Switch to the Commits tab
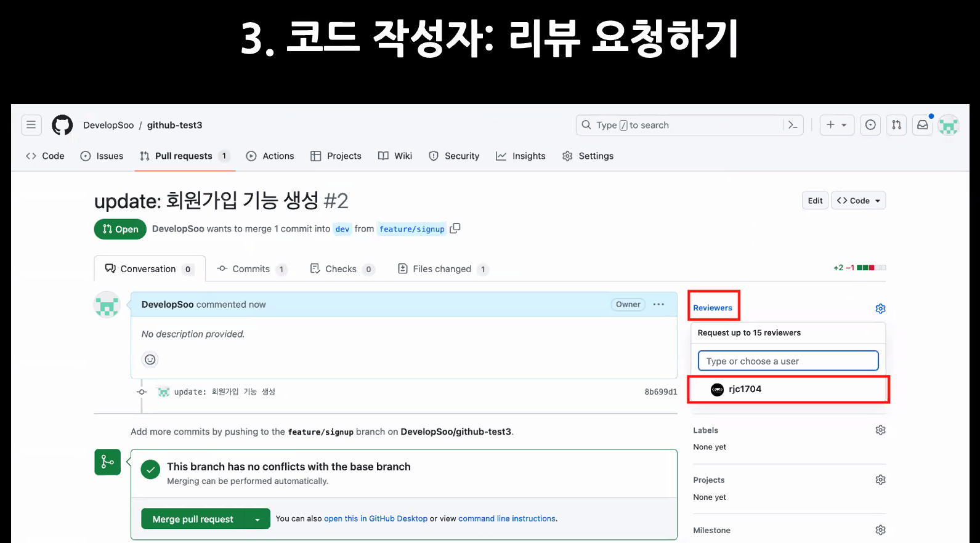 tap(252, 269)
